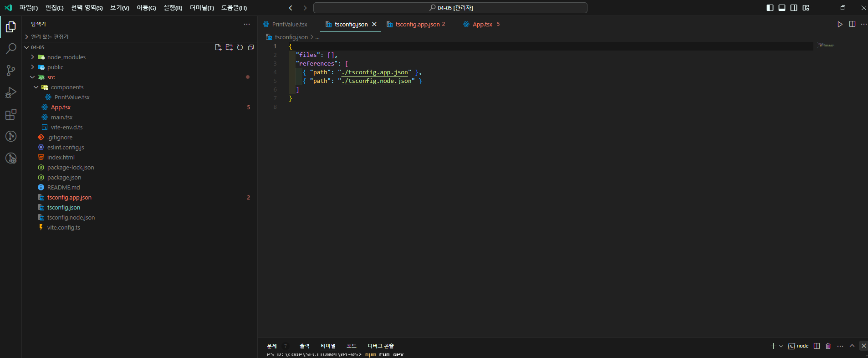Viewport: 868px width, 358px height.
Task: Click the New File icon in explorer
Action: 218,47
